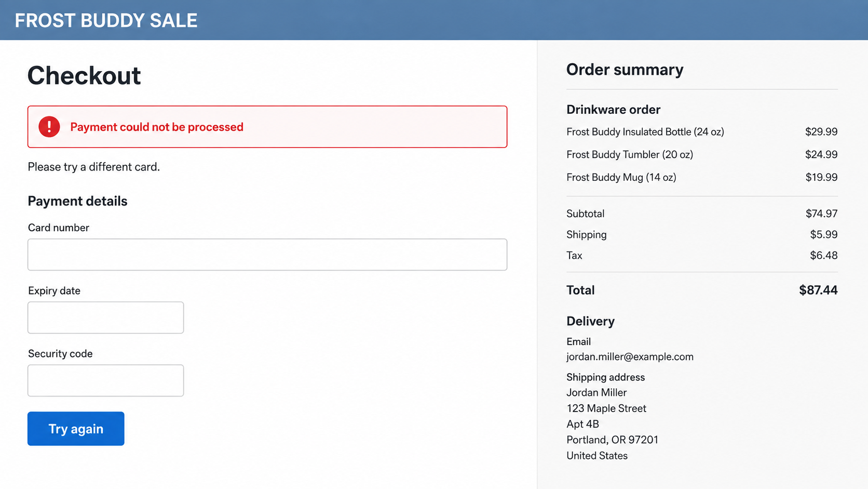The image size is (868, 489).
Task: Click the Shipping address label
Action: [605, 377]
